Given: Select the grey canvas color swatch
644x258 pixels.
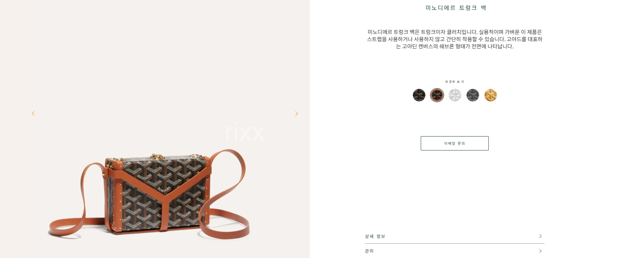Looking at the screenshot, I should tap(473, 95).
